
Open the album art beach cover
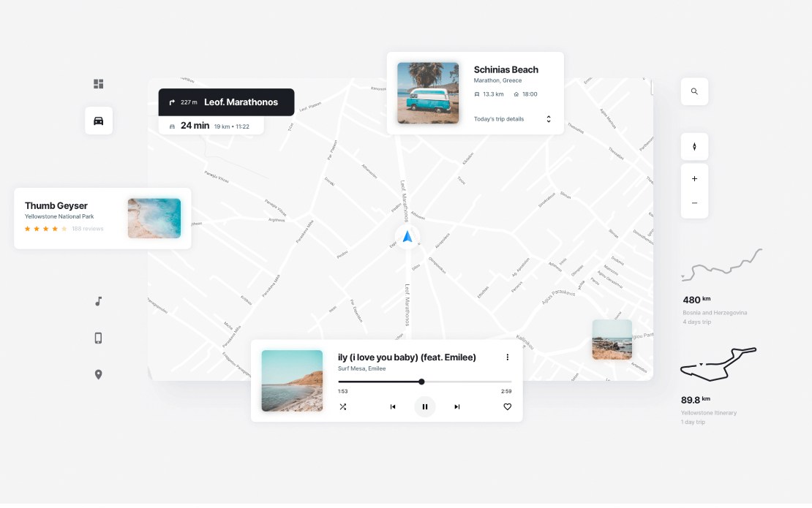tap(292, 381)
